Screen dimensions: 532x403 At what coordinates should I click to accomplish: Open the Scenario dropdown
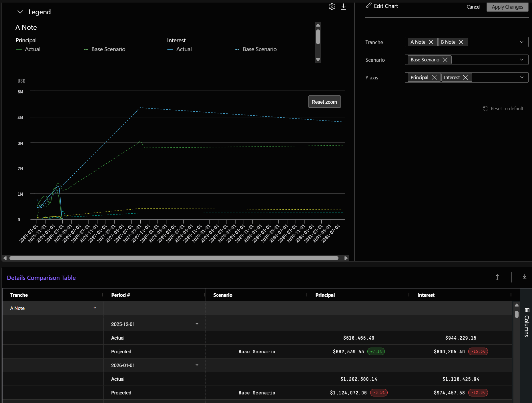[522, 60]
